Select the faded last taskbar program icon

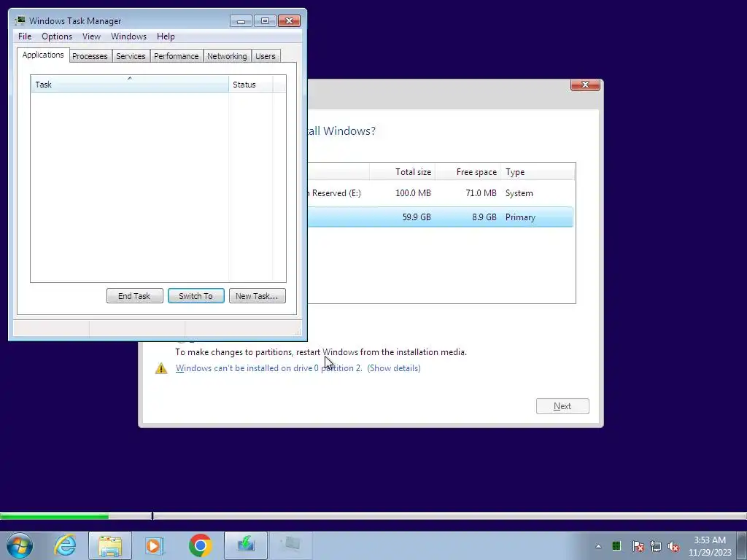290,545
